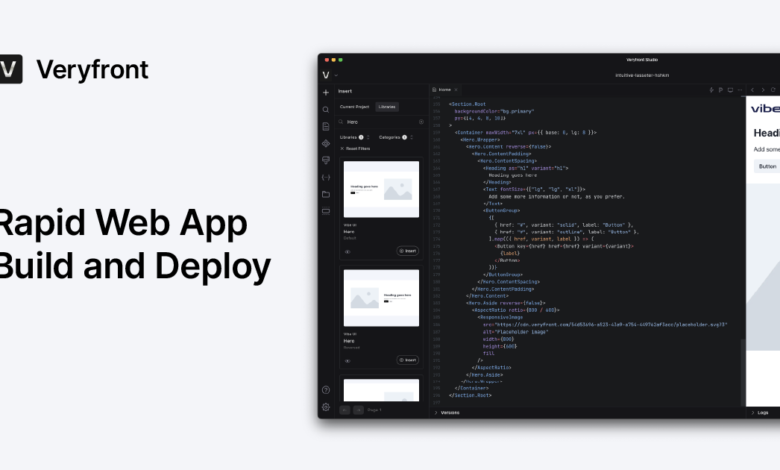This screenshot has width=780, height=470.
Task: Click Insert button on first Hero card
Action: (x=408, y=251)
